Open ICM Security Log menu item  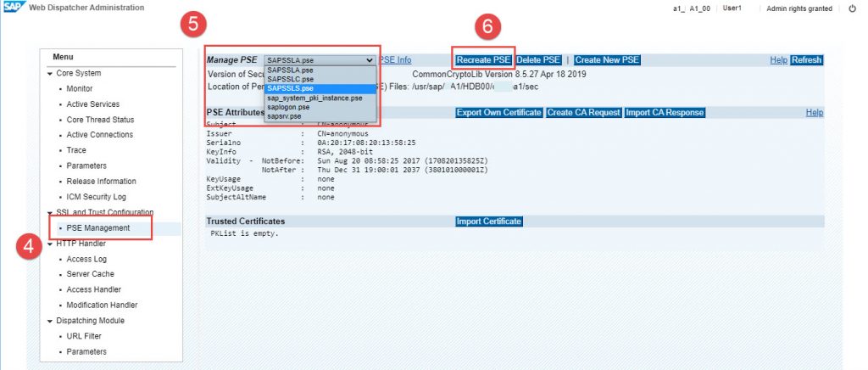(x=97, y=197)
